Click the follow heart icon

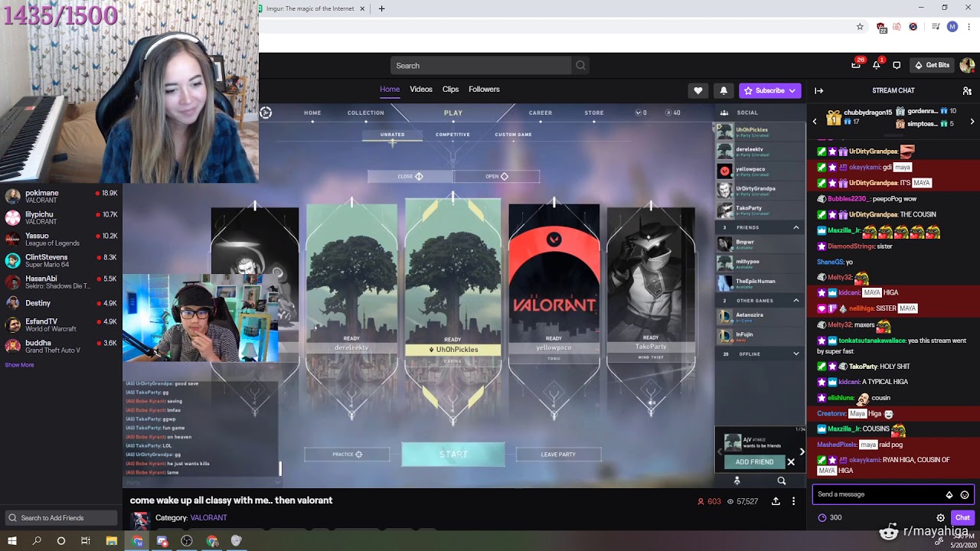(697, 90)
